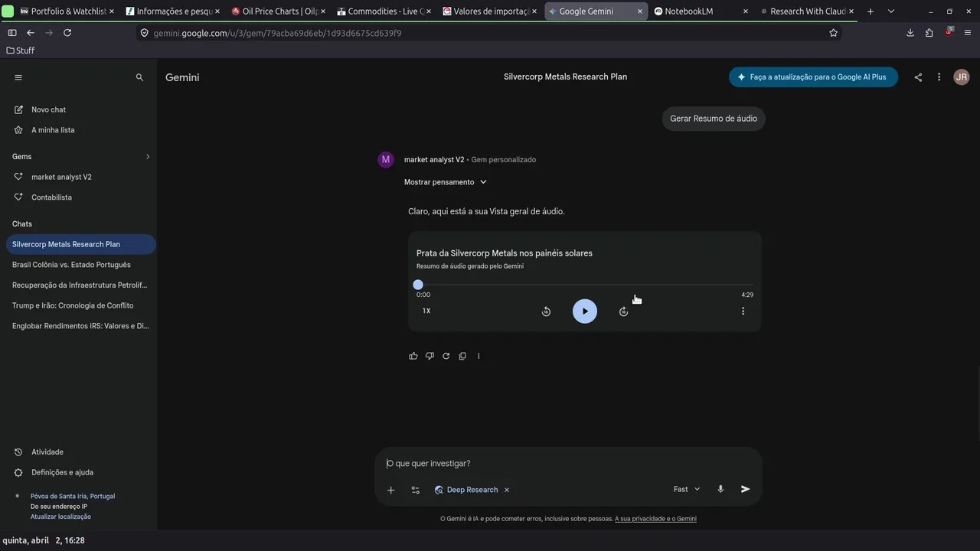980x551 pixels.
Task: Open conversation options three-dot menu in header
Action: coord(939,77)
